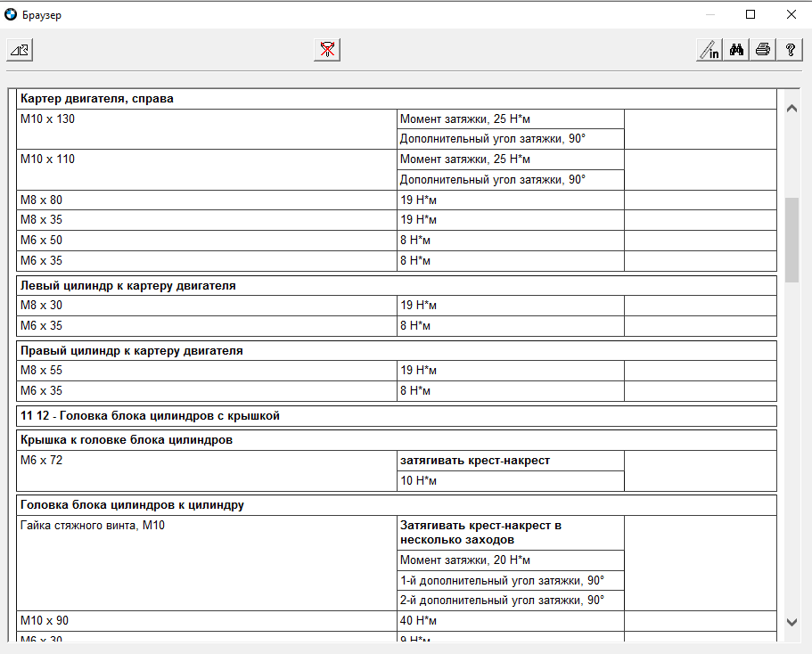
Task: Click the vertical scrollbar thumb
Action: (x=791, y=239)
